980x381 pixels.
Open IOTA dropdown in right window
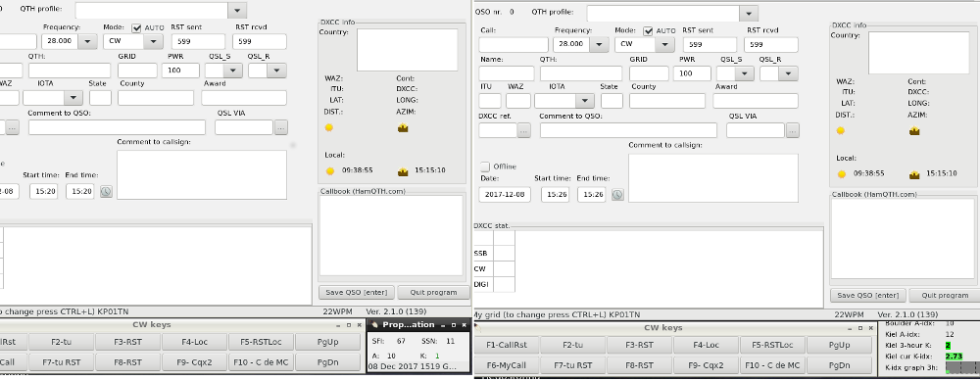pyautogui.click(x=585, y=101)
